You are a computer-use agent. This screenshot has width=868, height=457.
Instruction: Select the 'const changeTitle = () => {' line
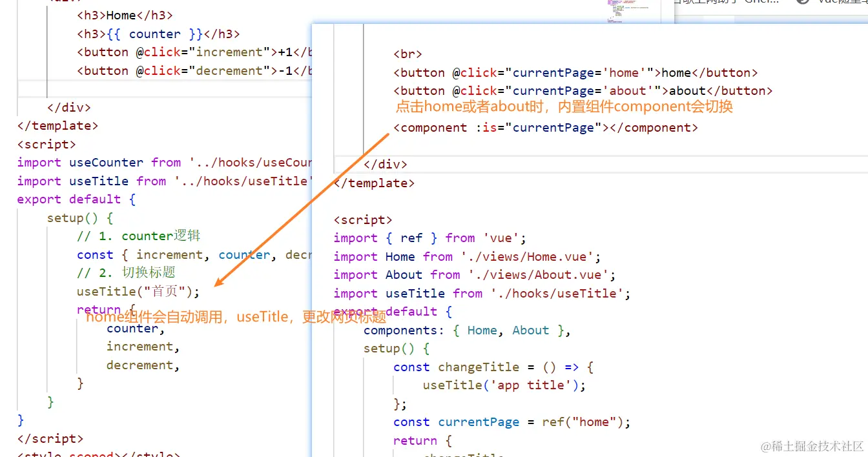click(493, 367)
